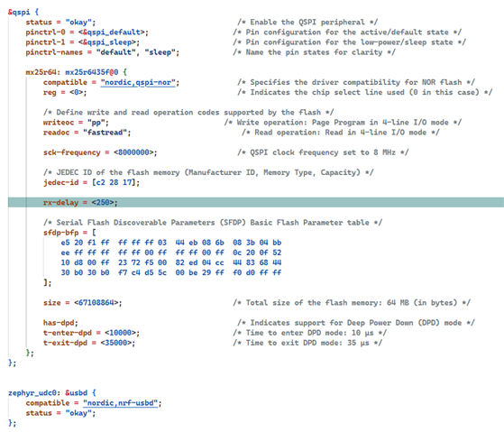Click the jedec-id byte array
Image resolution: width=504 pixels, height=432 pixels.
[x=115, y=182]
